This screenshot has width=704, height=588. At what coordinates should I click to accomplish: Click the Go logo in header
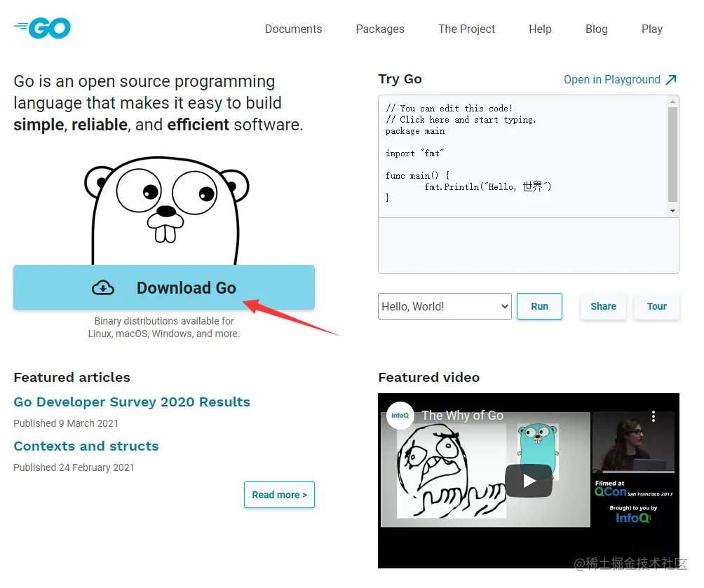[42, 28]
